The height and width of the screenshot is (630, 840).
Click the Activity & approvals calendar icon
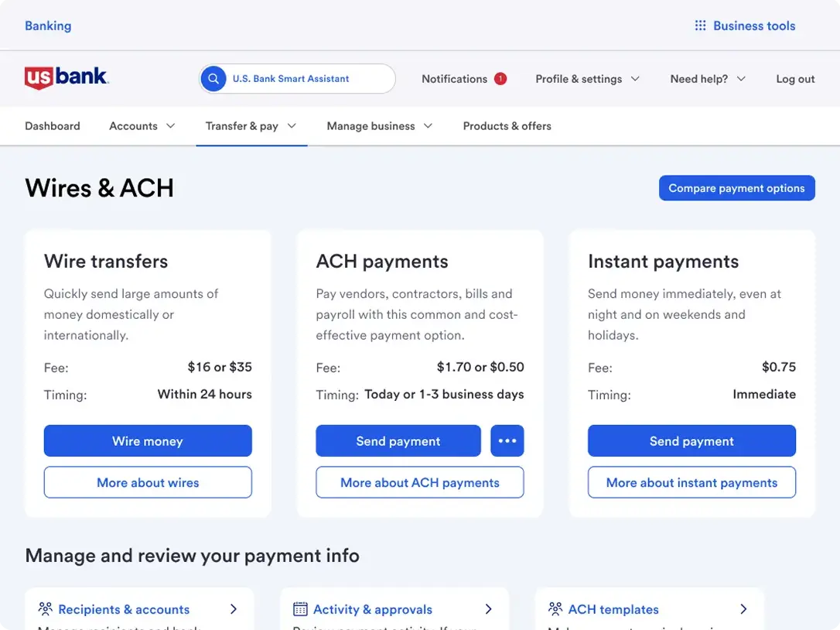pos(300,609)
